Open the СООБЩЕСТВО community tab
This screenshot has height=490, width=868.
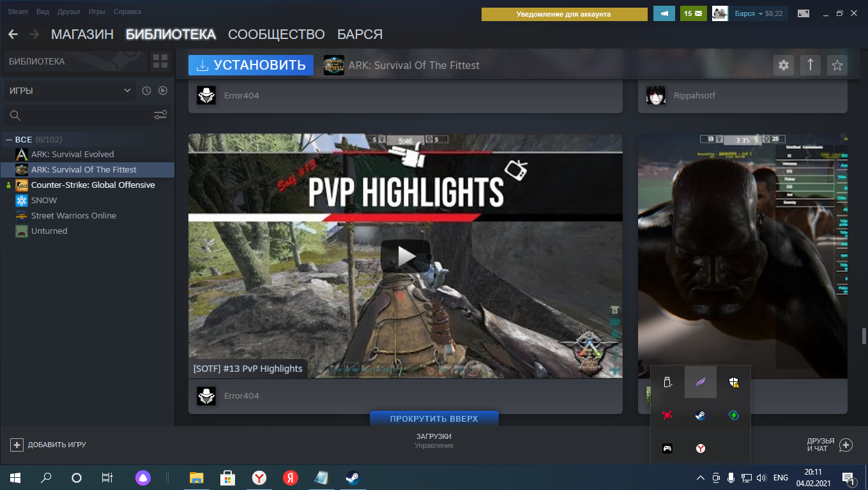click(x=277, y=34)
